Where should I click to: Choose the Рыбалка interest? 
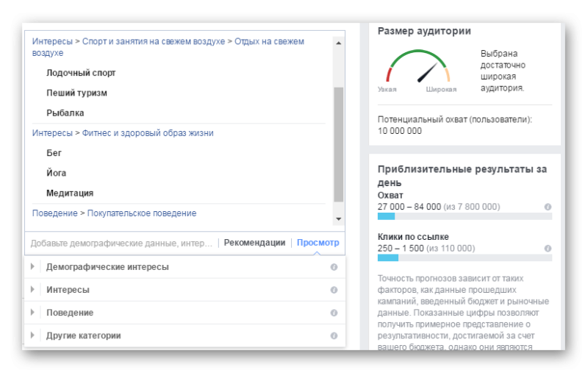(x=65, y=113)
